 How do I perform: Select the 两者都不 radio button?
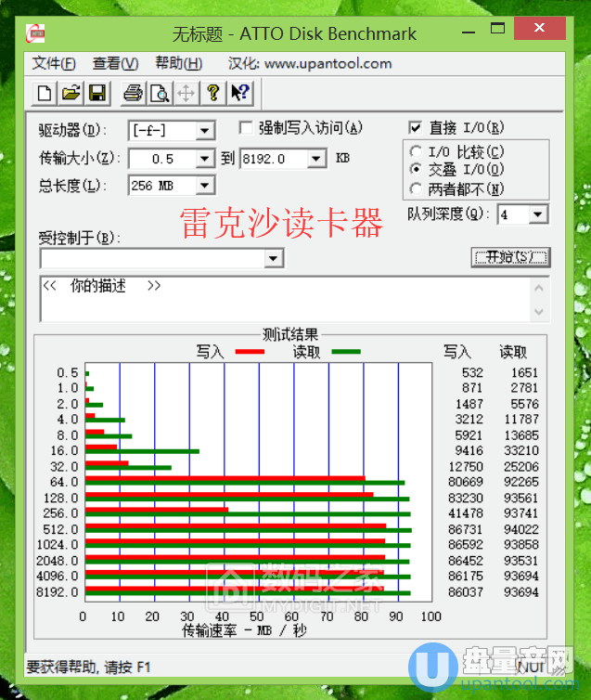pyautogui.click(x=416, y=189)
